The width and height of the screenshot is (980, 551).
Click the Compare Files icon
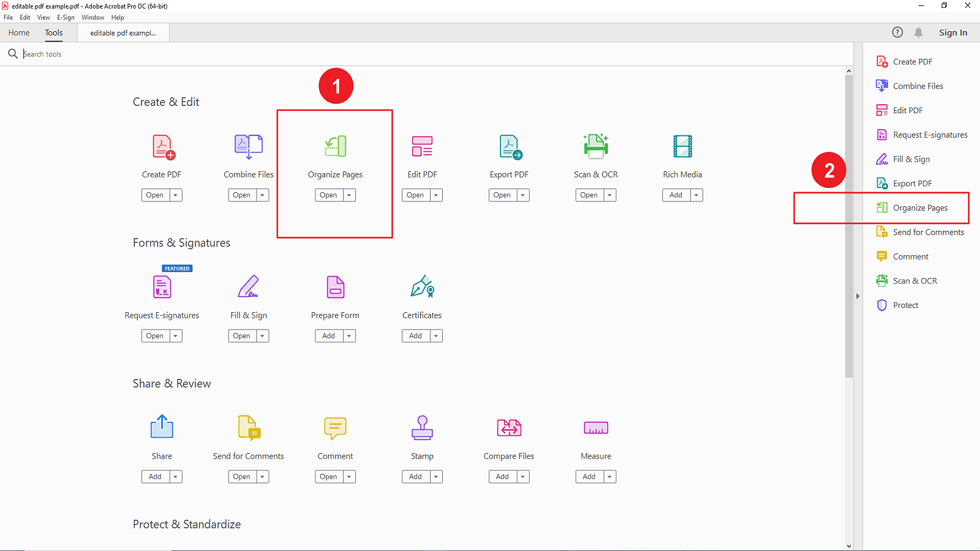(509, 428)
